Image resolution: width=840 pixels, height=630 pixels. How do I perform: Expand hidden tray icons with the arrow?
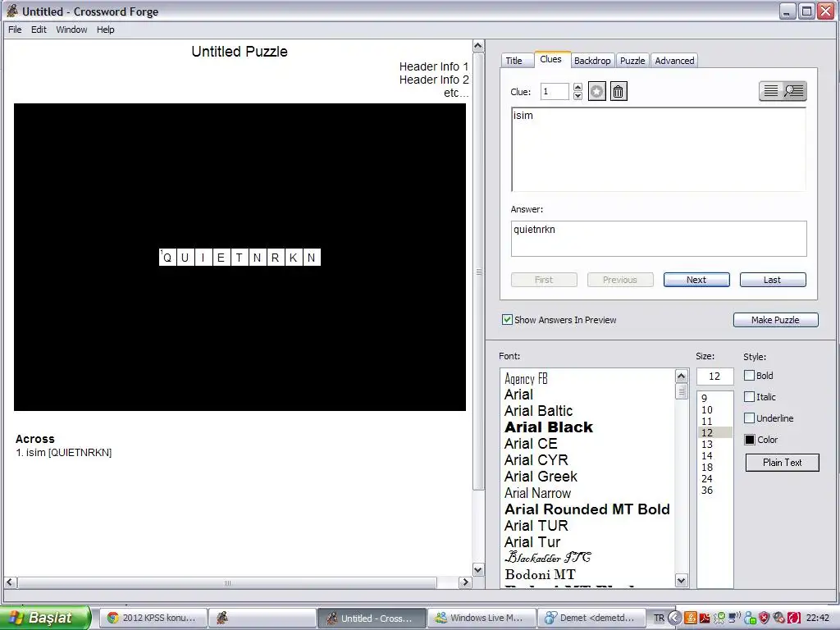pyautogui.click(x=674, y=619)
